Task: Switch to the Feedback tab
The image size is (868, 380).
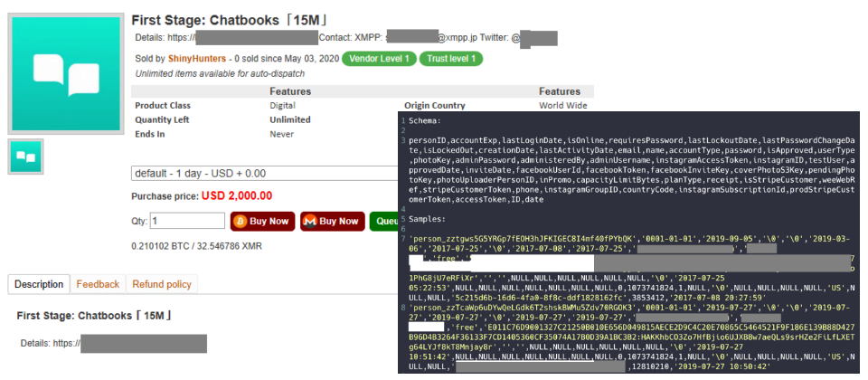Action: (98, 284)
